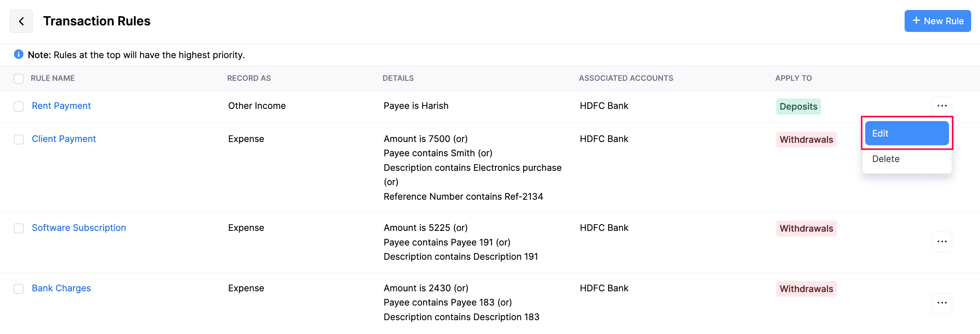The height and width of the screenshot is (334, 980).
Task: Open the Rent Payment rule link
Action: (x=61, y=106)
